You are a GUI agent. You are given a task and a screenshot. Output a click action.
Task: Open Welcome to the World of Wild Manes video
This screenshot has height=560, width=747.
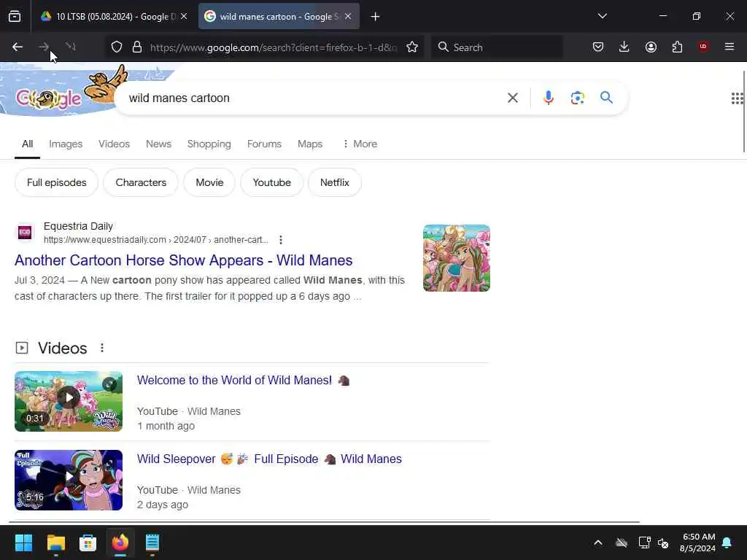[x=244, y=380]
